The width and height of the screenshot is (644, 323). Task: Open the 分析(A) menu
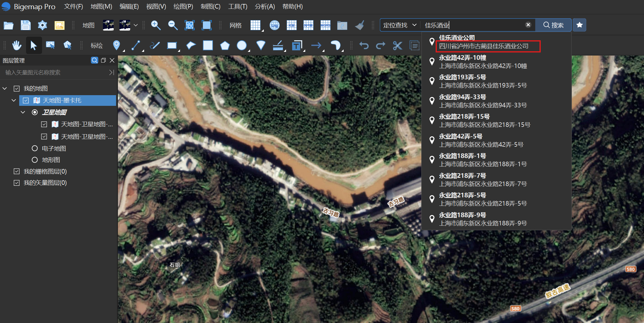tap(265, 6)
